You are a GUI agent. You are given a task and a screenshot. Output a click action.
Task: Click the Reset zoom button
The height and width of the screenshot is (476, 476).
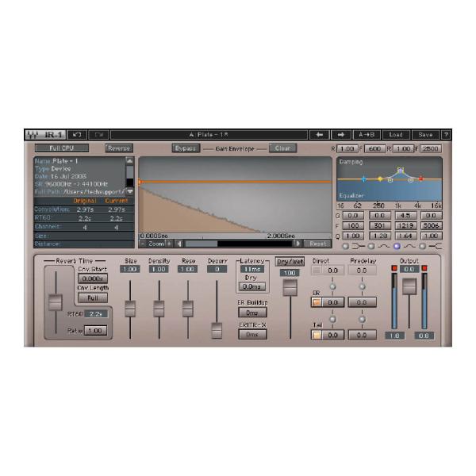coord(317,244)
